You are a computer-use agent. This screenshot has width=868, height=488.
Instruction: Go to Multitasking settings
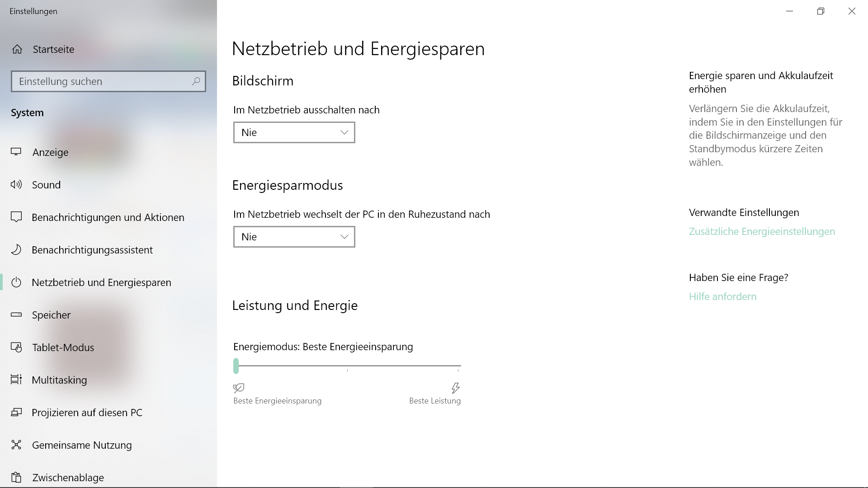pos(59,380)
